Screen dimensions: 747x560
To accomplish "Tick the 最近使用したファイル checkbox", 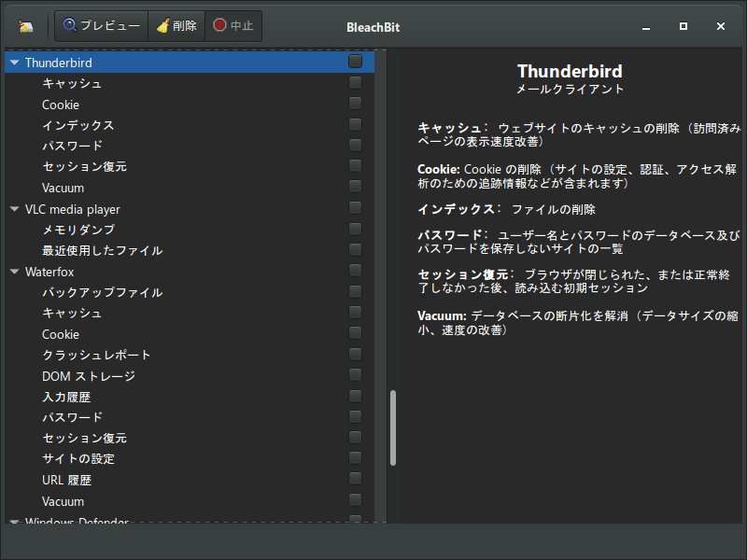I will pos(355,249).
